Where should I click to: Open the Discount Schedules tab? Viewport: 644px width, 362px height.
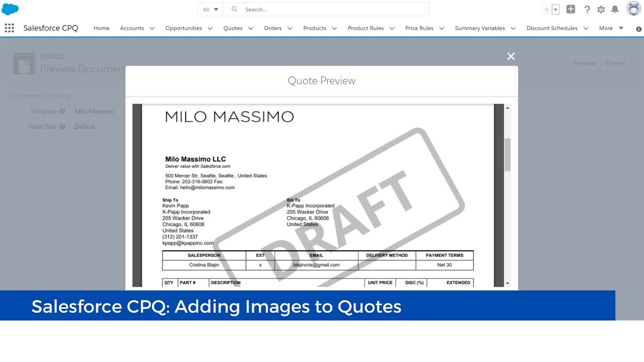(x=552, y=28)
